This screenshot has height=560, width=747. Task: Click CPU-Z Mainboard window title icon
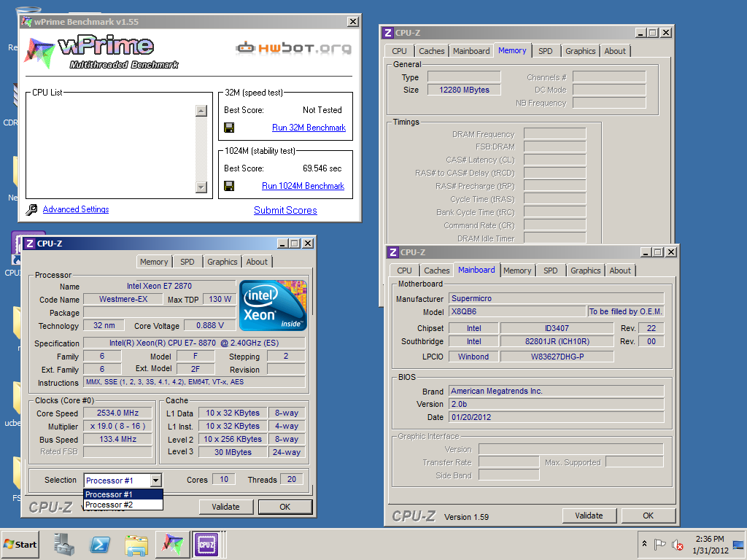click(393, 252)
